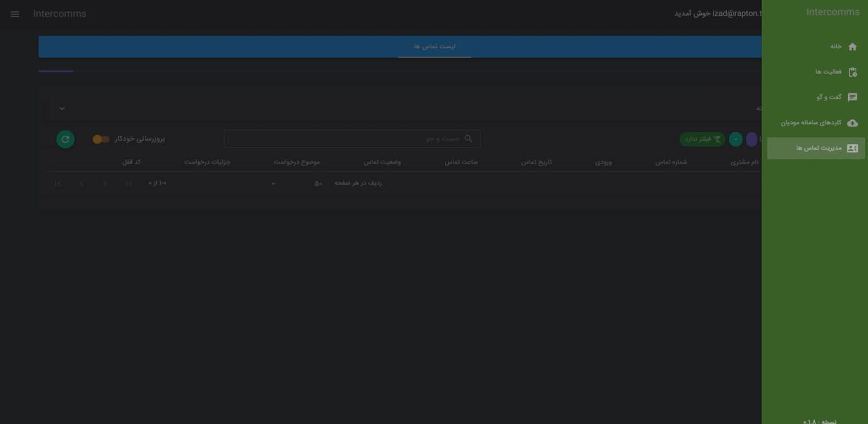The image size is (868, 424).
Task: Click the فیلتر ندارد filter button
Action: (702, 139)
